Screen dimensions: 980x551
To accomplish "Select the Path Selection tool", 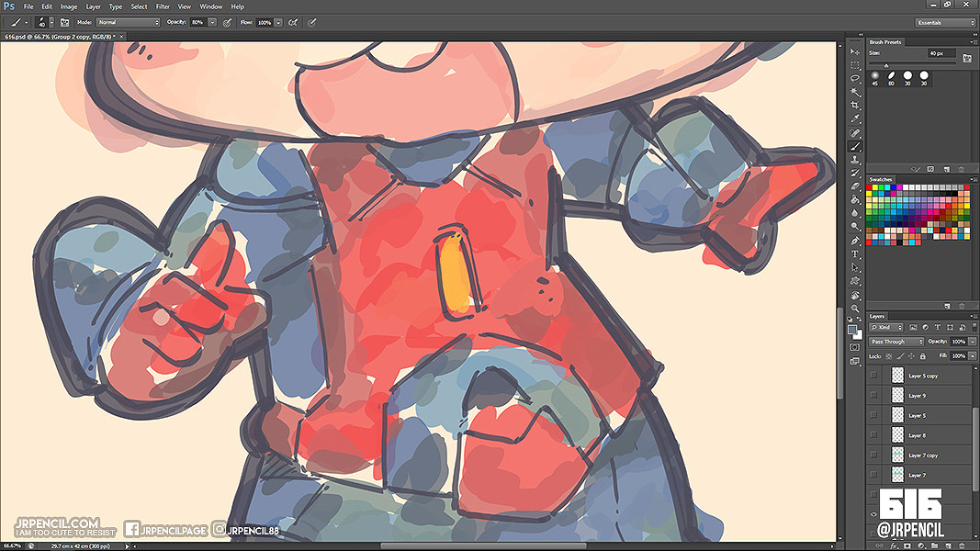I will tap(855, 267).
